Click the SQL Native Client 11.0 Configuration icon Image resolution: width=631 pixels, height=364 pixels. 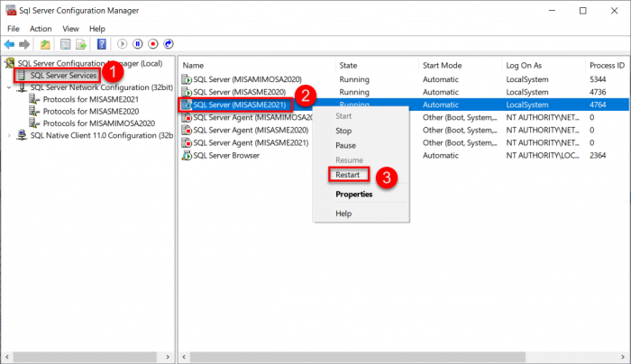[x=22, y=135]
